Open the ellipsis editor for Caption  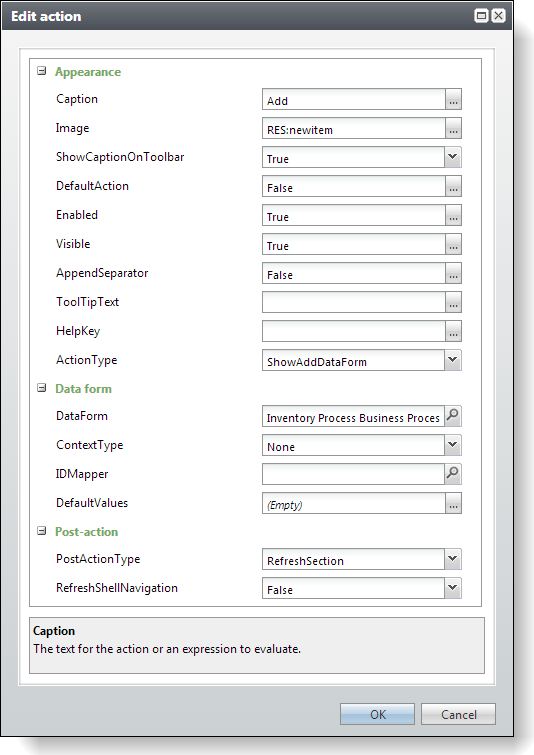pos(453,99)
